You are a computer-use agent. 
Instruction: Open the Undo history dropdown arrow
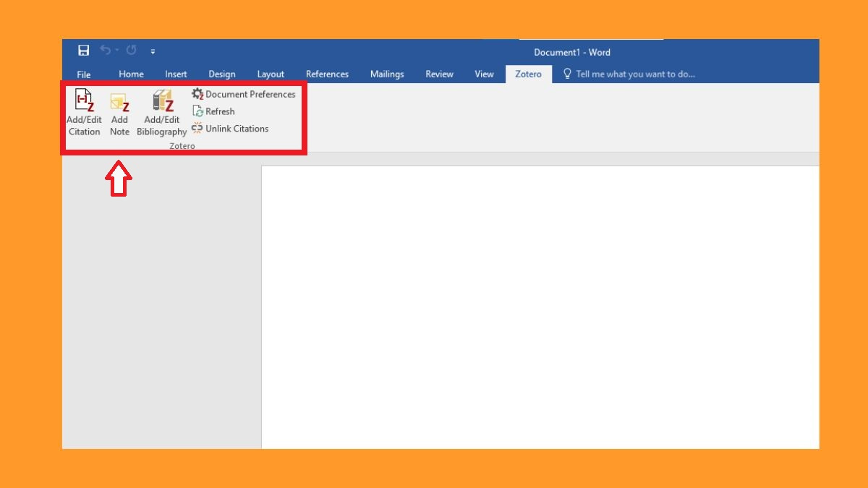tap(116, 51)
